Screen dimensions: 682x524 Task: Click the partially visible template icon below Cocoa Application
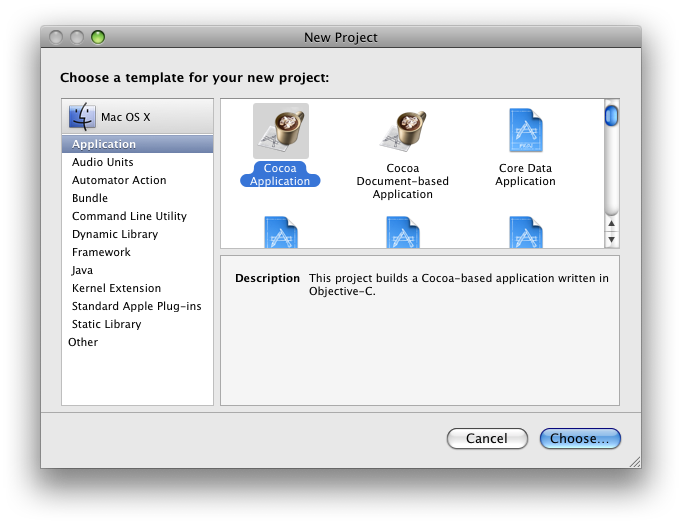point(281,232)
